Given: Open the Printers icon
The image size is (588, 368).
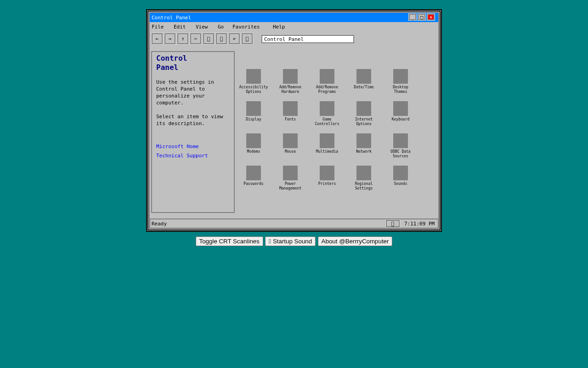Looking at the screenshot, I should pyautogui.click(x=327, y=172).
